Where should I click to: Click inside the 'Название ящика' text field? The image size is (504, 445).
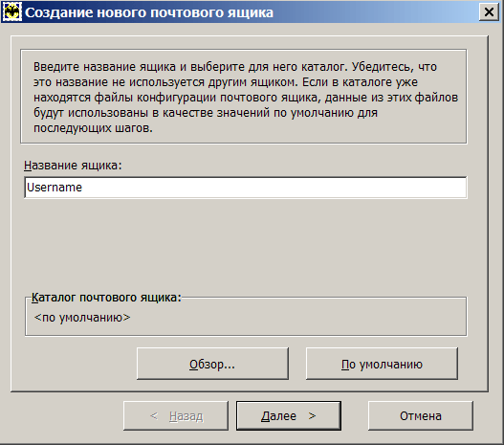pyautogui.click(x=246, y=188)
